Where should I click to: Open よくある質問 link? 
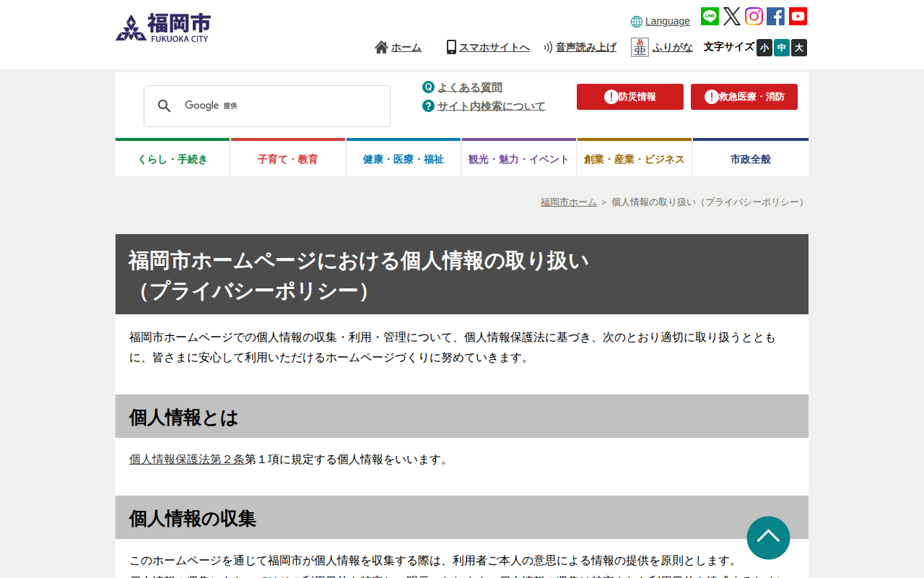coord(470,87)
